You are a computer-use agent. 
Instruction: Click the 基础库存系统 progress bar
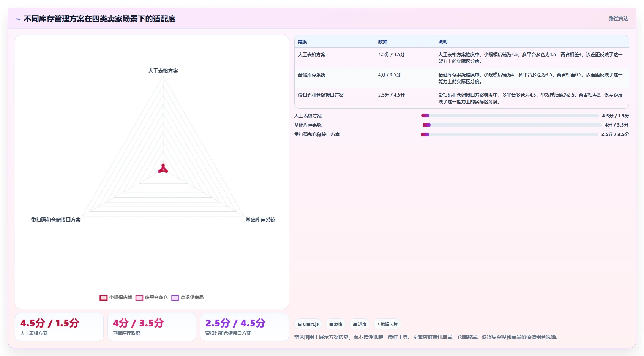[x=512, y=125]
